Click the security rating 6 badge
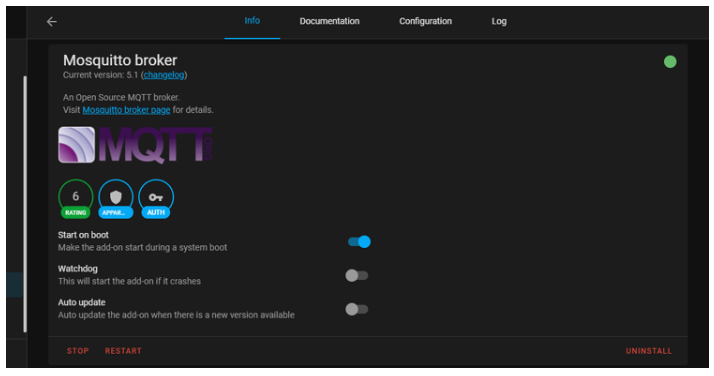714x376 pixels. coord(76,199)
